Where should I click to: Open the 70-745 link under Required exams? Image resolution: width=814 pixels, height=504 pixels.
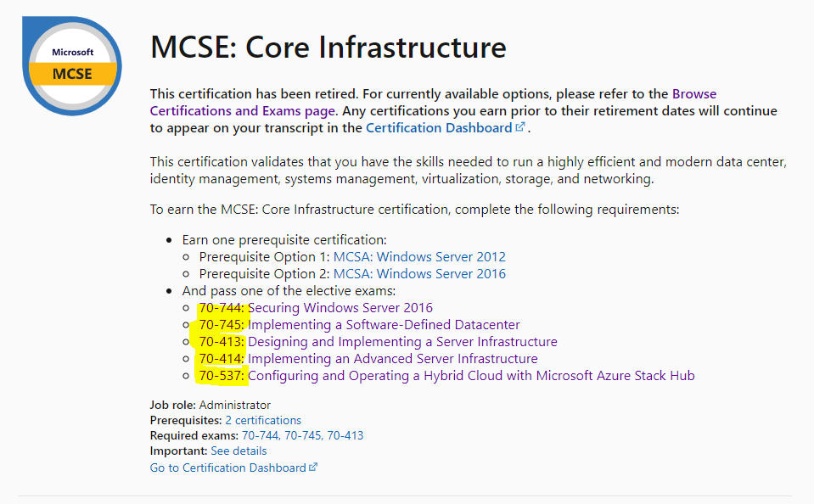(x=304, y=435)
